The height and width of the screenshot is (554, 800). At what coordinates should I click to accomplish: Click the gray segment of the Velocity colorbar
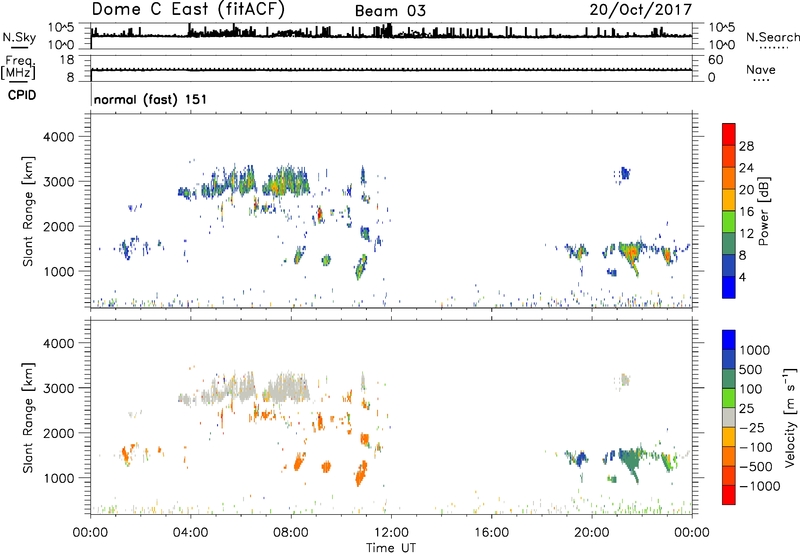pyautogui.click(x=729, y=417)
